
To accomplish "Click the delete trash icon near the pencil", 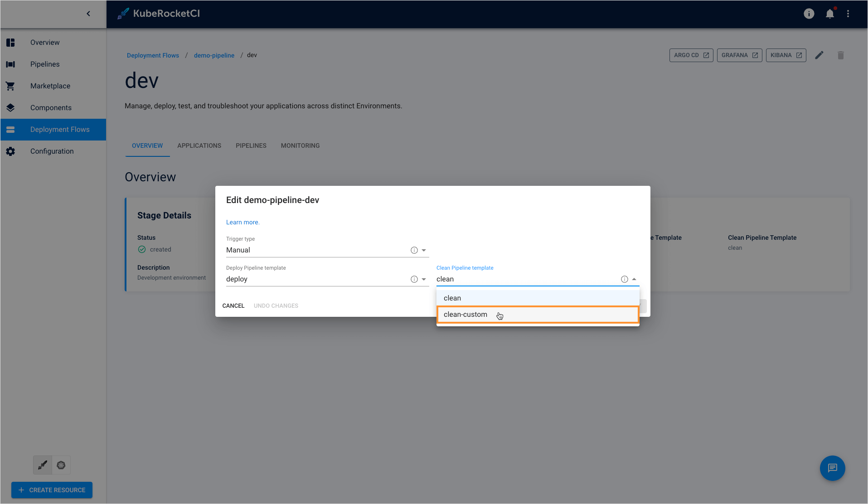I will (840, 55).
